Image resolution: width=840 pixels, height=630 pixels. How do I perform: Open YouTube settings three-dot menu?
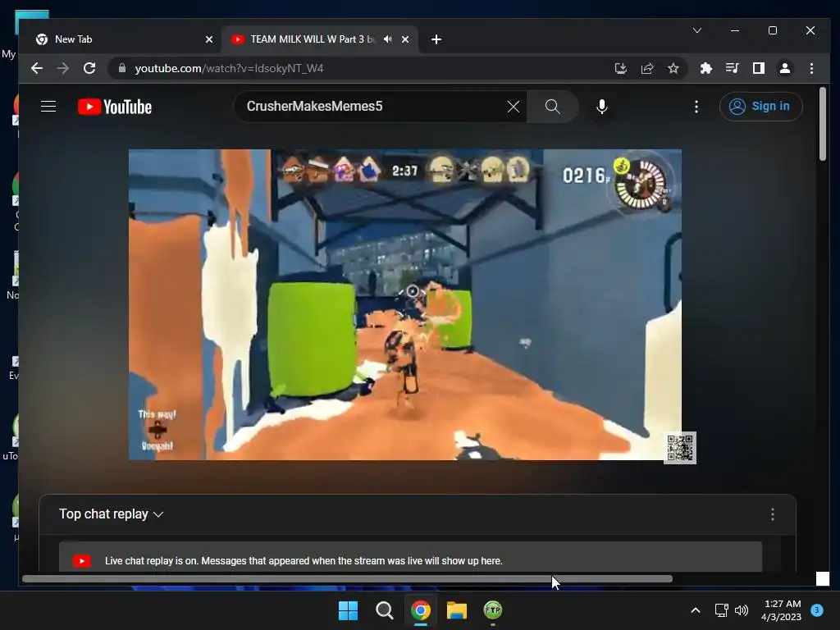pyautogui.click(x=696, y=107)
